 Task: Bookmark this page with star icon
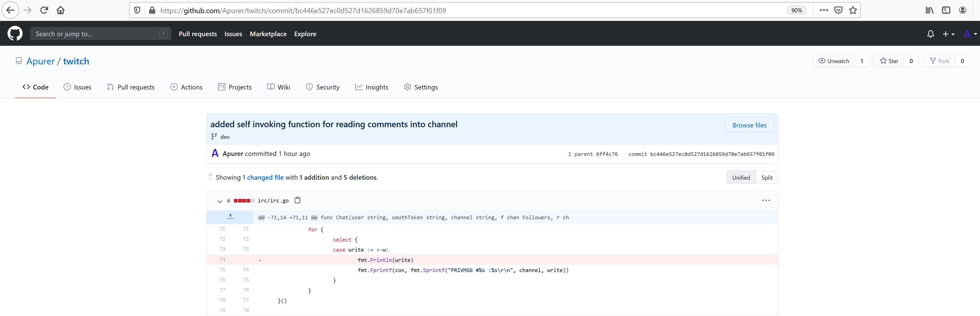(x=853, y=10)
